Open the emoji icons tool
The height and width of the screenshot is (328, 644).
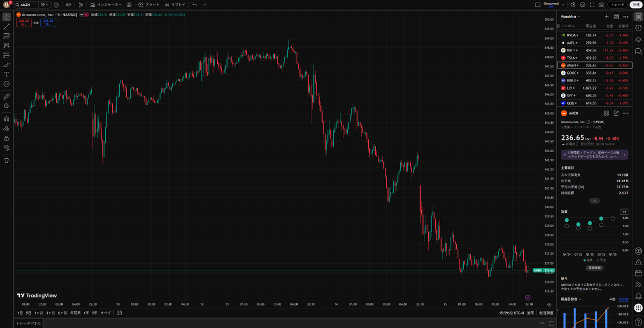click(x=6, y=84)
